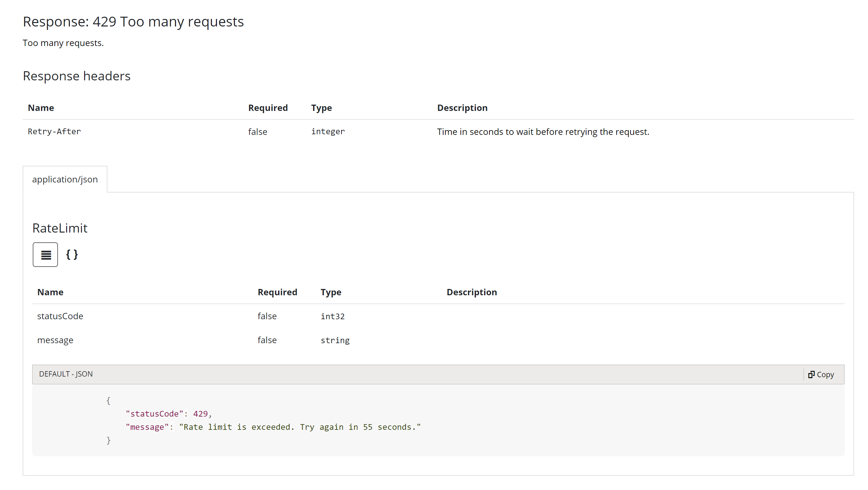
Task: Click the Retry-After header name
Action: tap(54, 131)
